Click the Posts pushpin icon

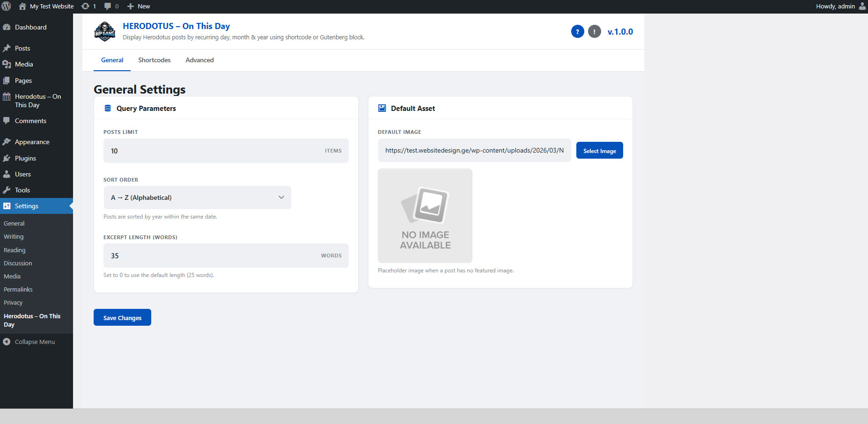pyautogui.click(x=7, y=48)
